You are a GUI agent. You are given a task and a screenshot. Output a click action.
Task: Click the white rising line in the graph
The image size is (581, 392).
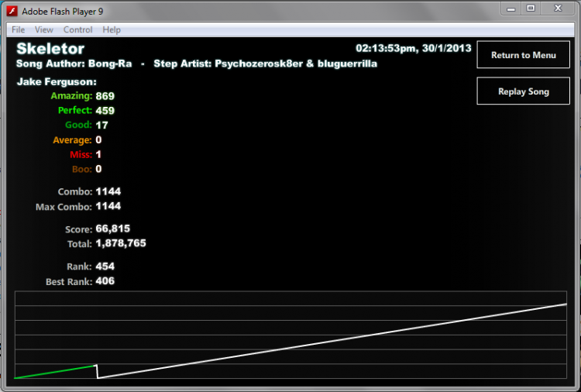coord(332,341)
